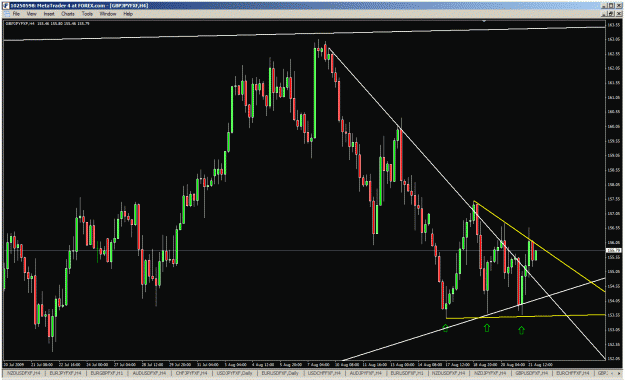This screenshot has width=625, height=380.
Task: Select the white ascending trendline at bottom
Action: (x=474, y=319)
